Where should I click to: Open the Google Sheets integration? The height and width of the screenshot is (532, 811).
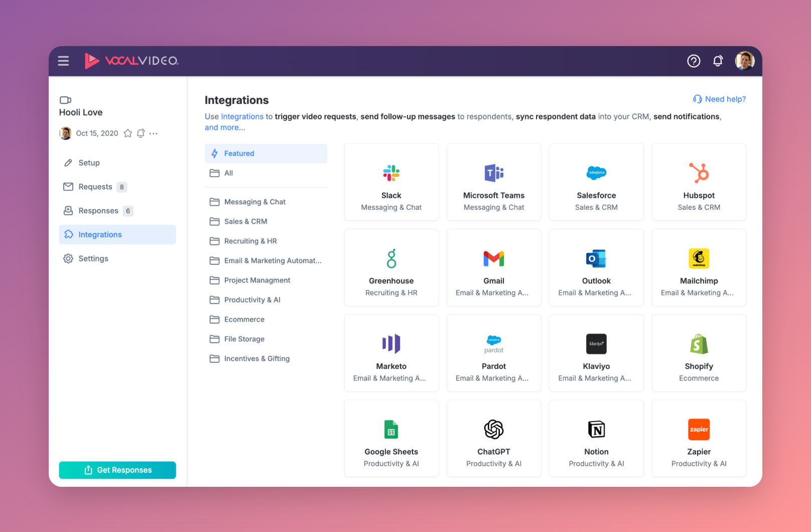click(391, 438)
